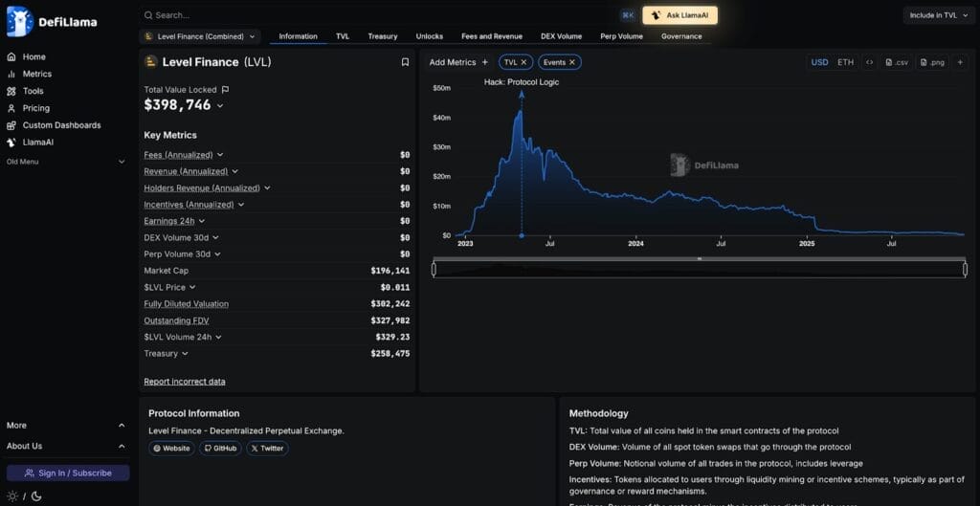
Task: Open the Include in TVL dropdown
Action: click(939, 15)
